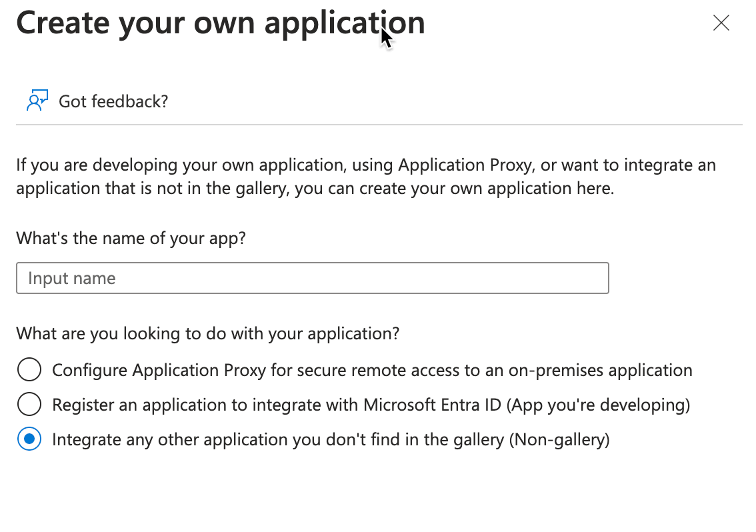Click the Input name placeholder text
756x532 pixels.
point(70,278)
